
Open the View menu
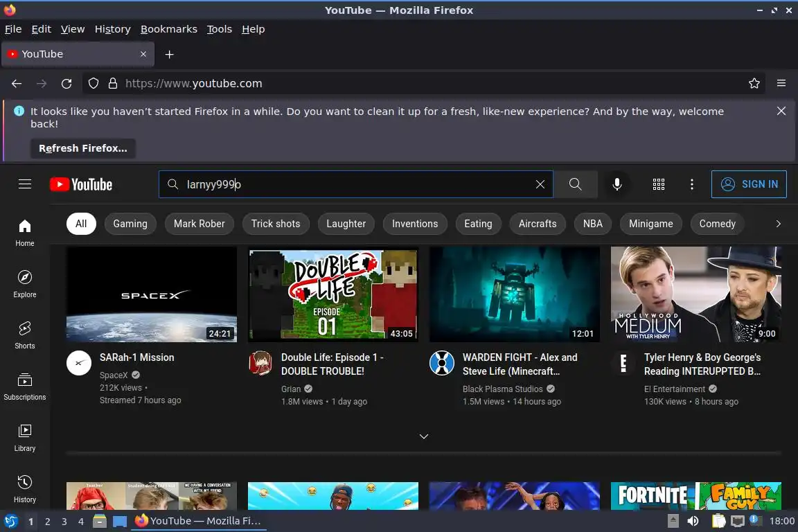coord(73,29)
